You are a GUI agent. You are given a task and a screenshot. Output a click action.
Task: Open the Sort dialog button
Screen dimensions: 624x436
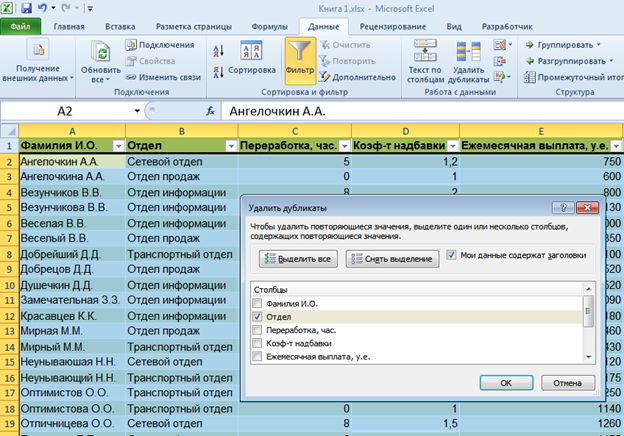tap(251, 56)
